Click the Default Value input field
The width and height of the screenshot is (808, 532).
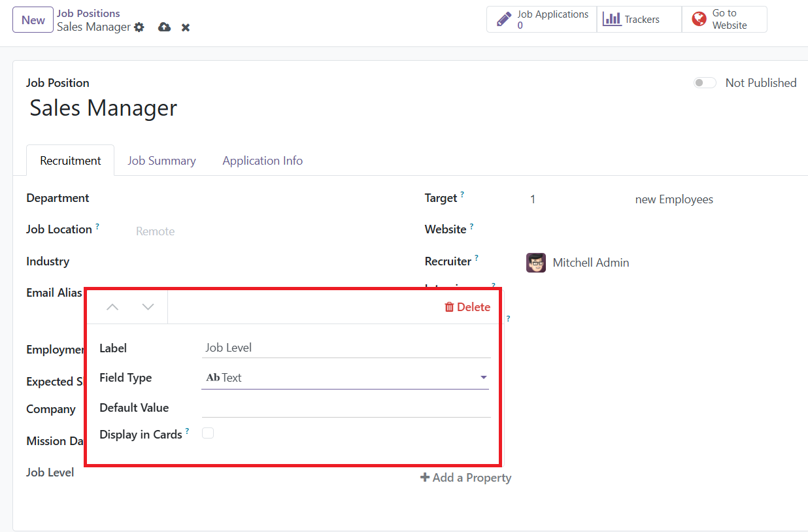346,407
